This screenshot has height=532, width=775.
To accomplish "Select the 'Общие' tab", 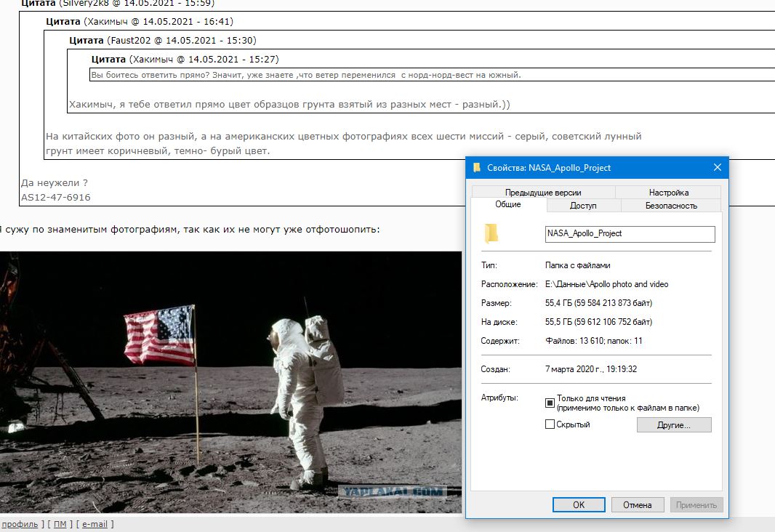I will click(508, 204).
